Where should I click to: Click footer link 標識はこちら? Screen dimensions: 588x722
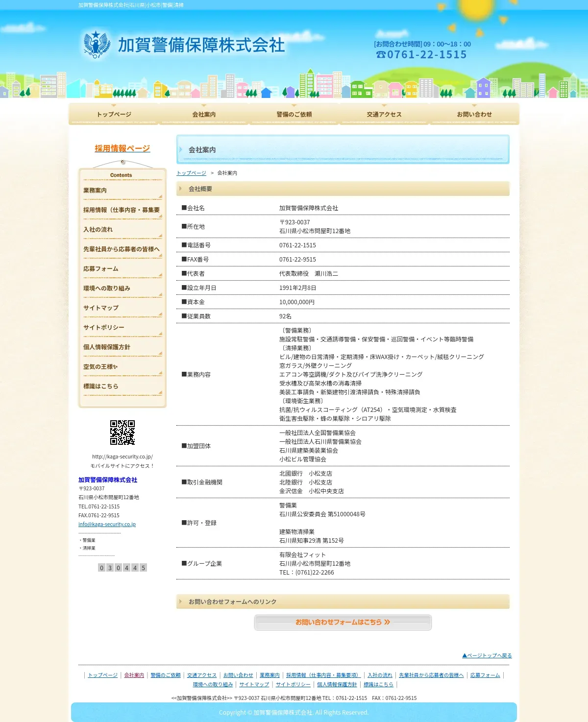click(378, 684)
